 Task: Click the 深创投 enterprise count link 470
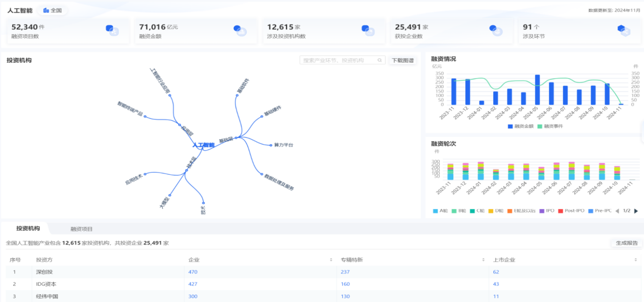192,271
